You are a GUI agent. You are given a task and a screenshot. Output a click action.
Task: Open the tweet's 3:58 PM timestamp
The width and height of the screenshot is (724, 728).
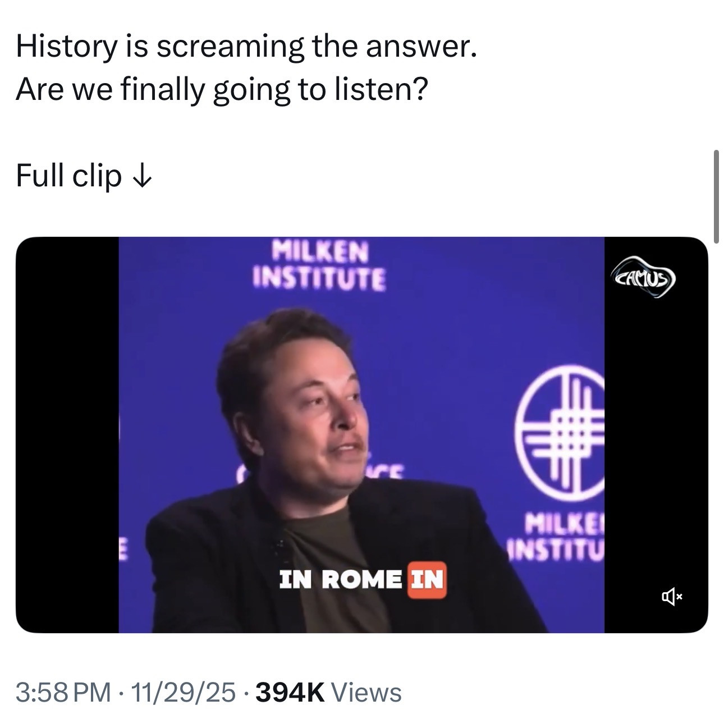[x=63, y=693]
